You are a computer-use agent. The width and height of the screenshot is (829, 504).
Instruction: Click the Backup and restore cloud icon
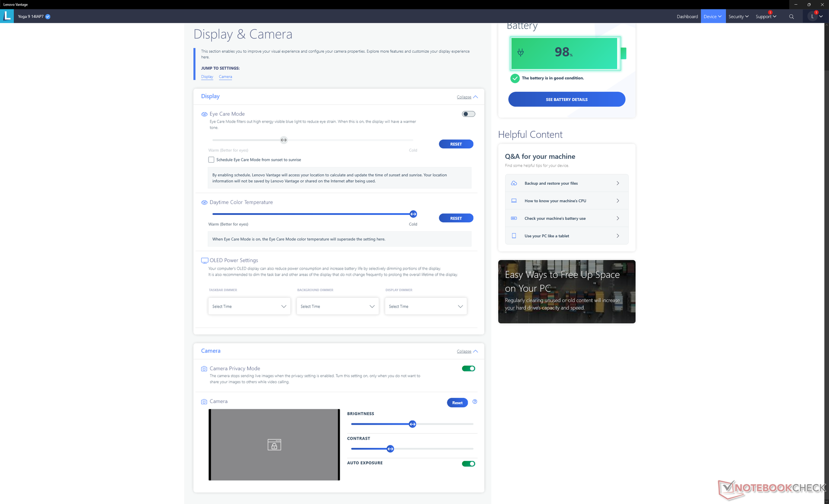(x=514, y=183)
